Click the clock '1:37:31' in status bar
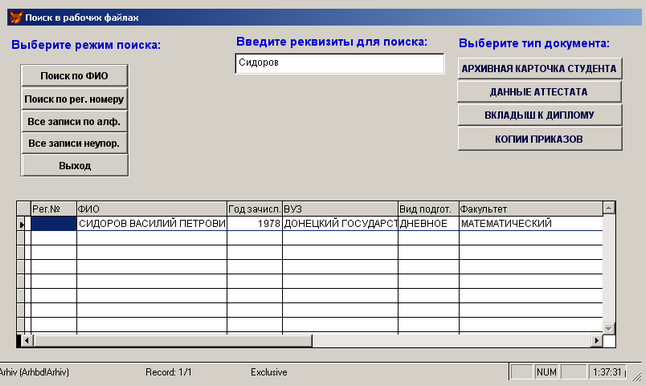 tap(607, 372)
